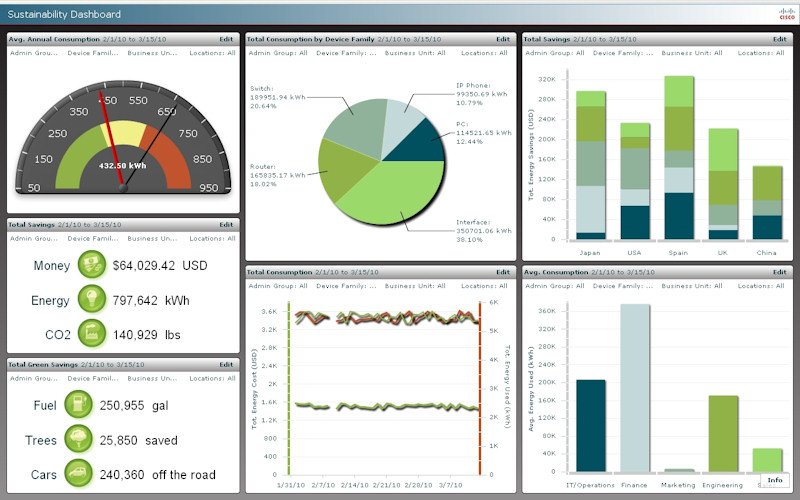Click the Finance bar in Avg. Consumption chart
The height and width of the screenshot is (500, 800).
pos(635,388)
